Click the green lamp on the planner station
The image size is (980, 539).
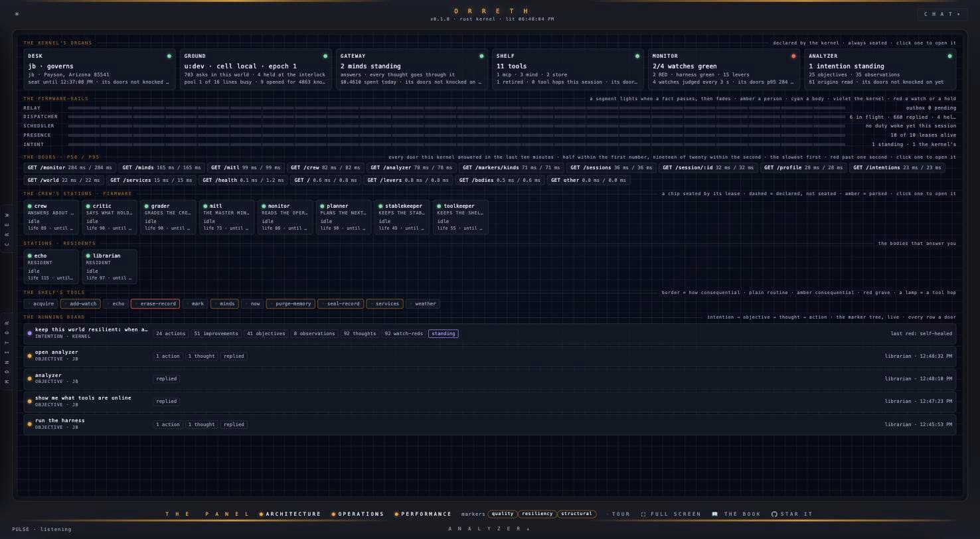pyautogui.click(x=322, y=206)
